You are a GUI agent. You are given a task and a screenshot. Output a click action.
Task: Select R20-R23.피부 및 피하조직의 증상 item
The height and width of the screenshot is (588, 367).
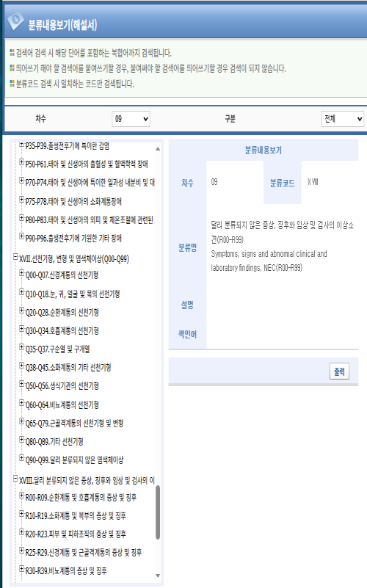point(76,534)
